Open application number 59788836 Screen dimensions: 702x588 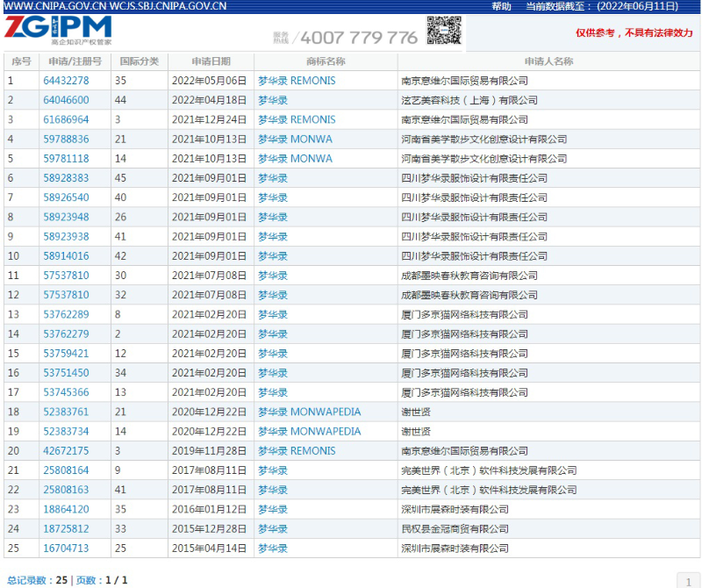(66, 140)
